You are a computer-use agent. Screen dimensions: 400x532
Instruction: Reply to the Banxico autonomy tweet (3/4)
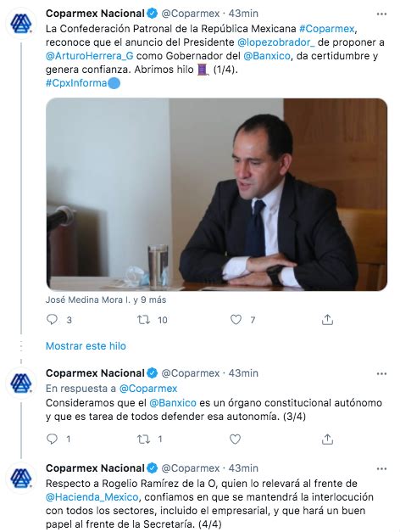[52, 439]
